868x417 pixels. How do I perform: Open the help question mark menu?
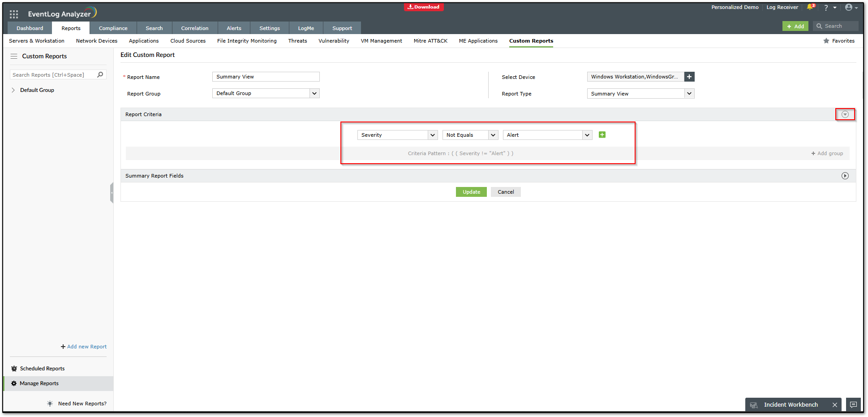coord(826,8)
